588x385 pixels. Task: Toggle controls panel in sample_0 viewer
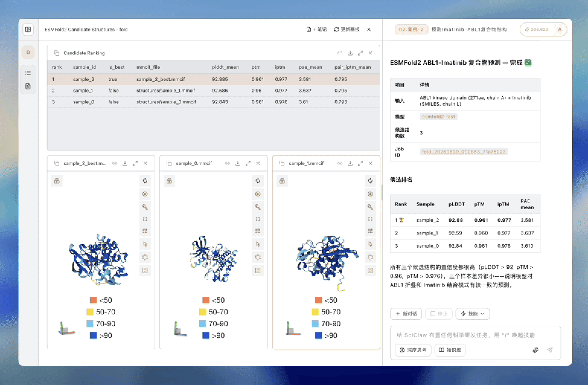click(x=258, y=231)
